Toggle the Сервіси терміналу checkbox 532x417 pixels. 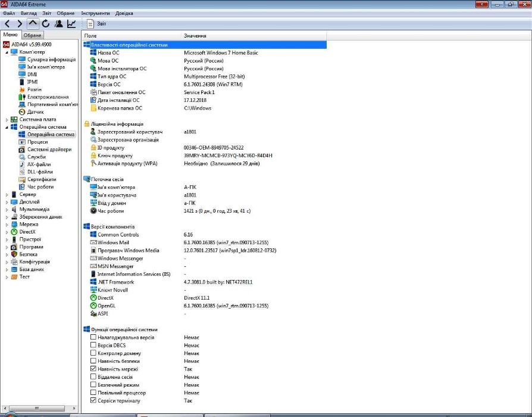click(93, 400)
